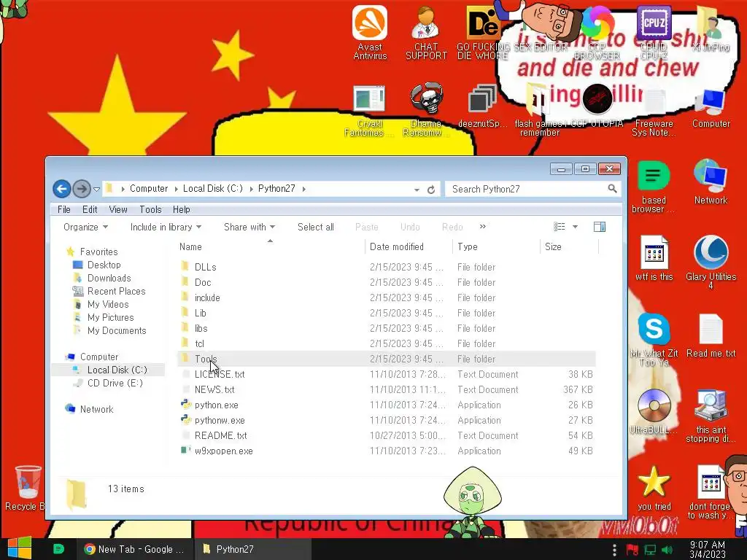Expand Local Disk (C:) breadcrumb arrow
Image resolution: width=747 pixels, height=560 pixels.
tap(251, 189)
